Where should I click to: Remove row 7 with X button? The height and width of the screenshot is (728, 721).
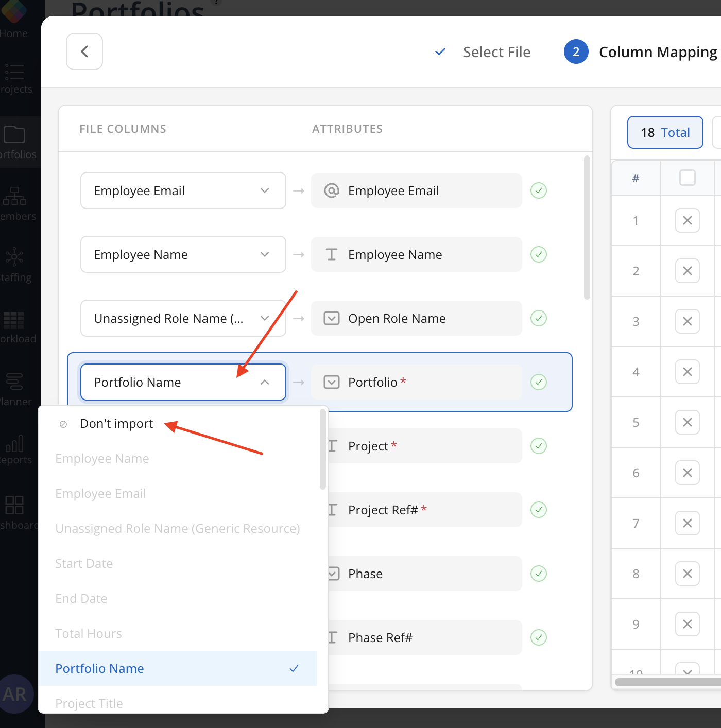(688, 523)
